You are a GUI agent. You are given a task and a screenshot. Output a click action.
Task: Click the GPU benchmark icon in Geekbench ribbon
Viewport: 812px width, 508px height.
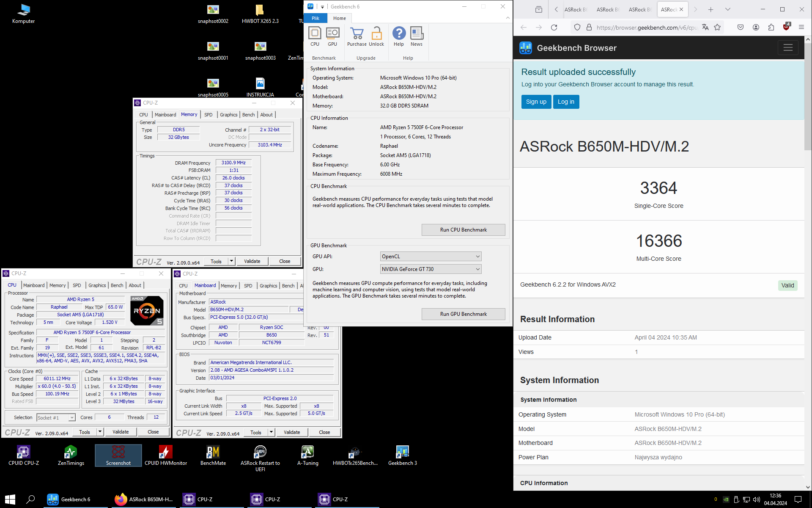(x=332, y=36)
